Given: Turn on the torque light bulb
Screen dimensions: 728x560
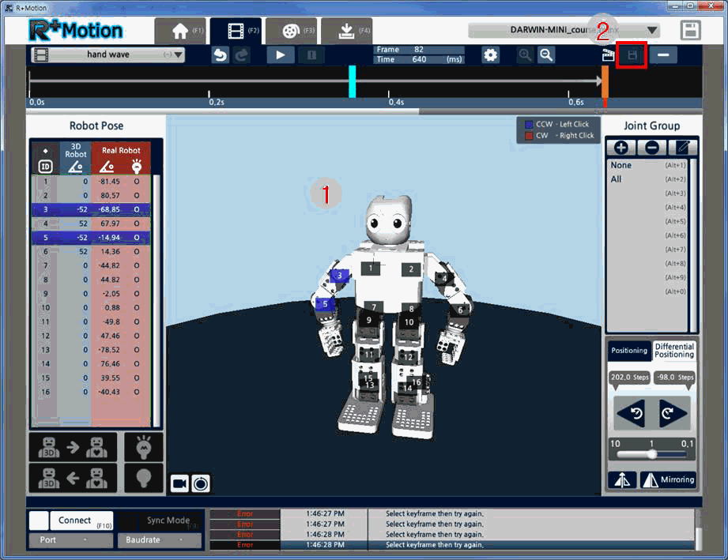Looking at the screenshot, I should click(144, 447).
